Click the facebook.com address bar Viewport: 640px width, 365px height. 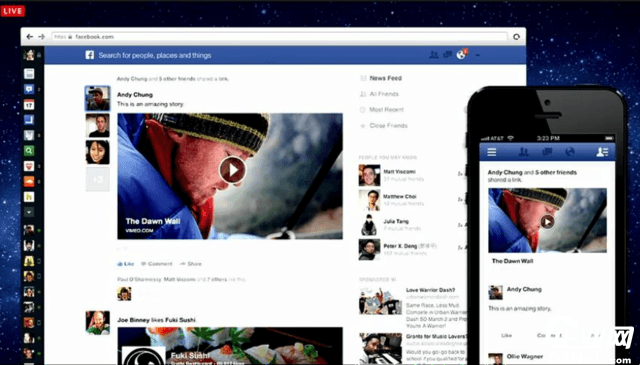[x=280, y=37]
